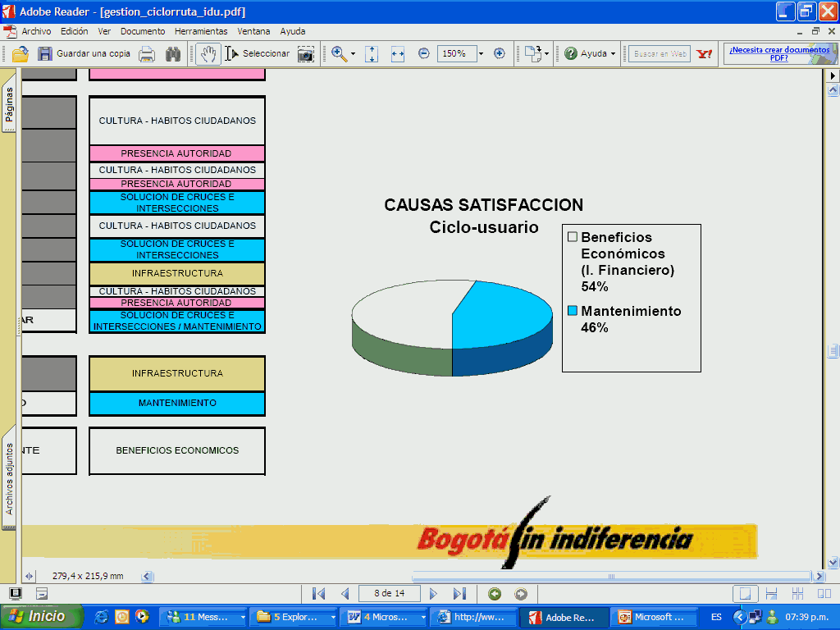Image resolution: width=840 pixels, height=630 pixels.
Task: Open the Páginas side panel tab
Action: (9, 105)
